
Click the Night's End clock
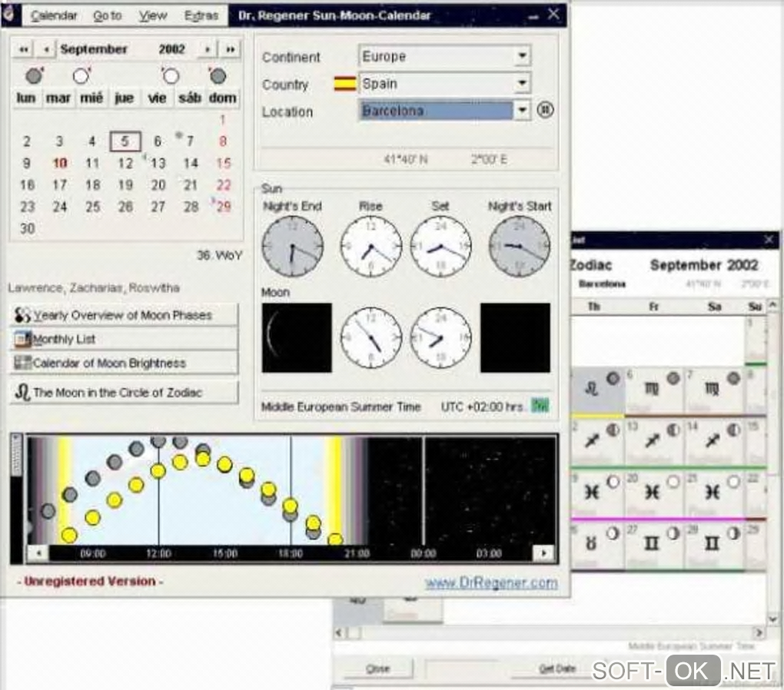[x=293, y=246]
